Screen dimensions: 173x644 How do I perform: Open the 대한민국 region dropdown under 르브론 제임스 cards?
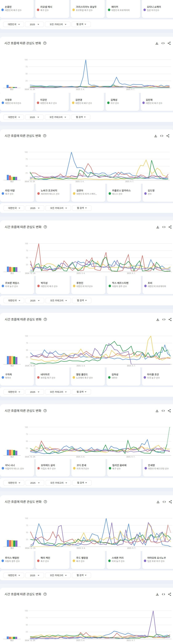[14, 301]
